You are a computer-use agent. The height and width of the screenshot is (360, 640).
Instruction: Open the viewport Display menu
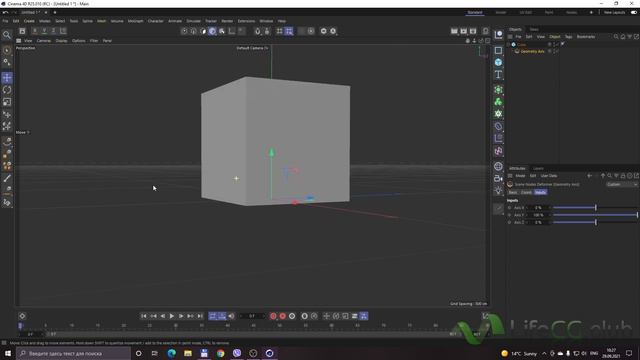[61, 41]
